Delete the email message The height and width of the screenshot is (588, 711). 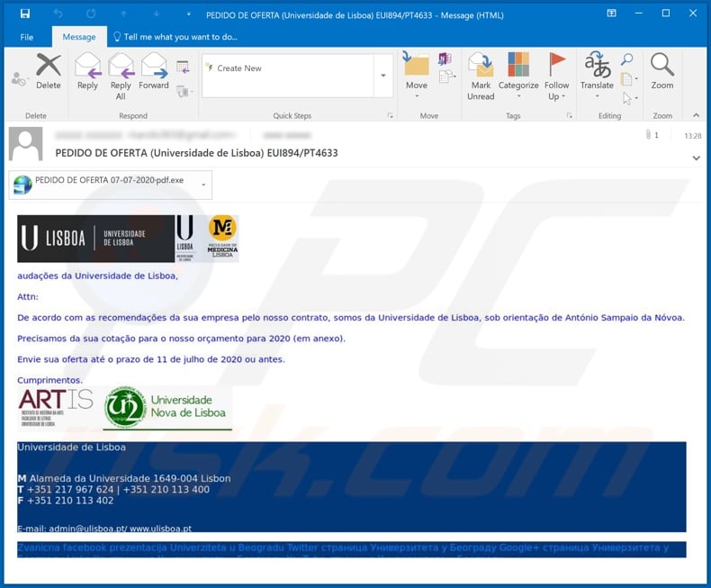point(48,71)
